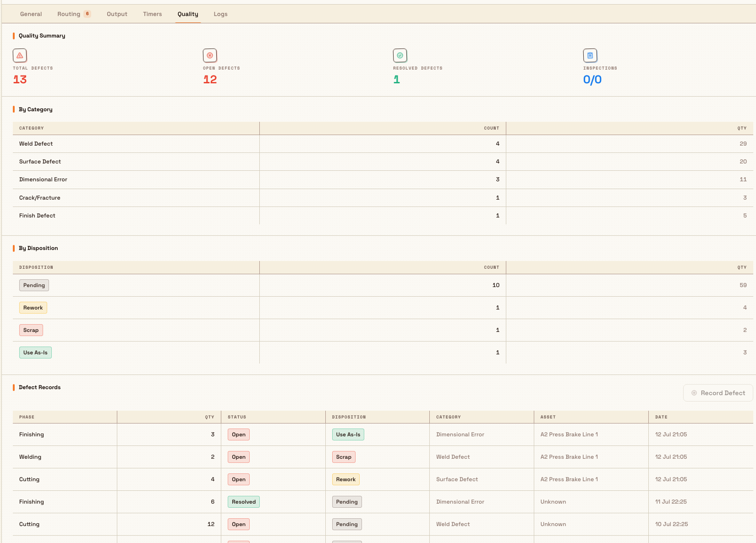Click the plus icon in Record Defect
Viewport: 756px width, 543px height.
click(x=694, y=393)
